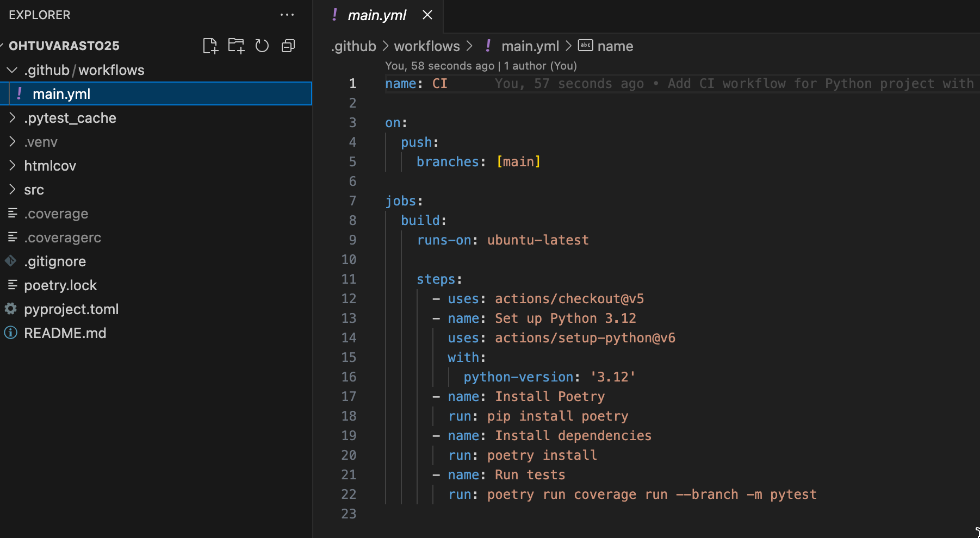Click the .github breadcrumb segment
980x538 pixels.
[353, 46]
